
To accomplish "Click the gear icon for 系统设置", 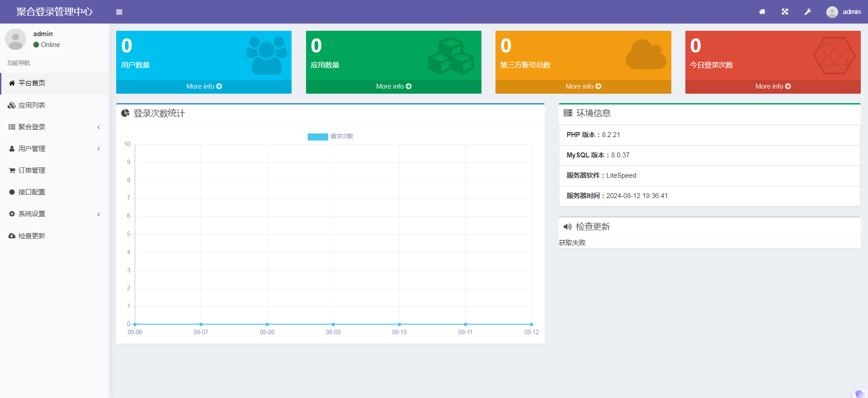I will point(12,214).
